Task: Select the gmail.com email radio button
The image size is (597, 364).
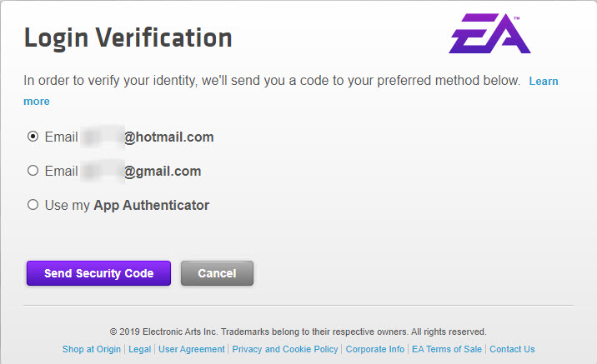Action: click(x=33, y=171)
